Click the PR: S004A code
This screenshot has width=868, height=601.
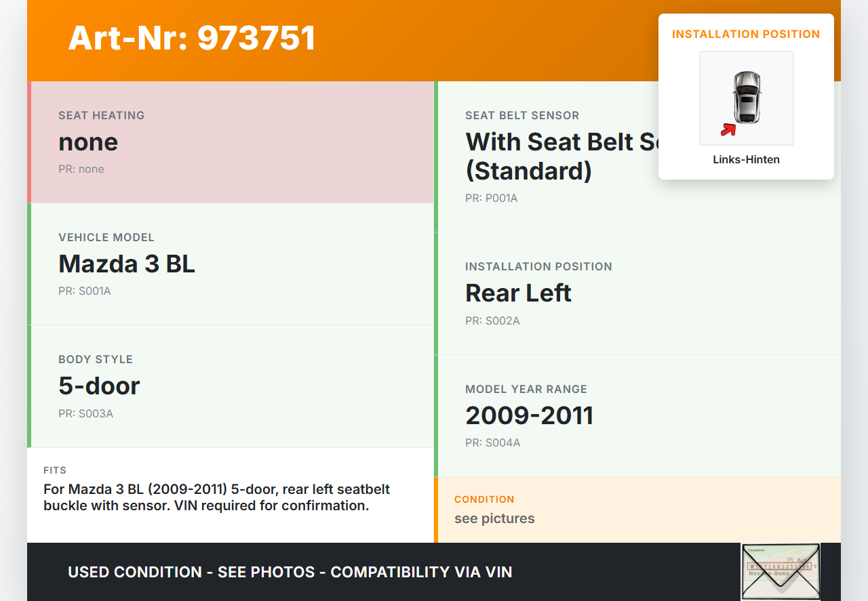click(492, 443)
